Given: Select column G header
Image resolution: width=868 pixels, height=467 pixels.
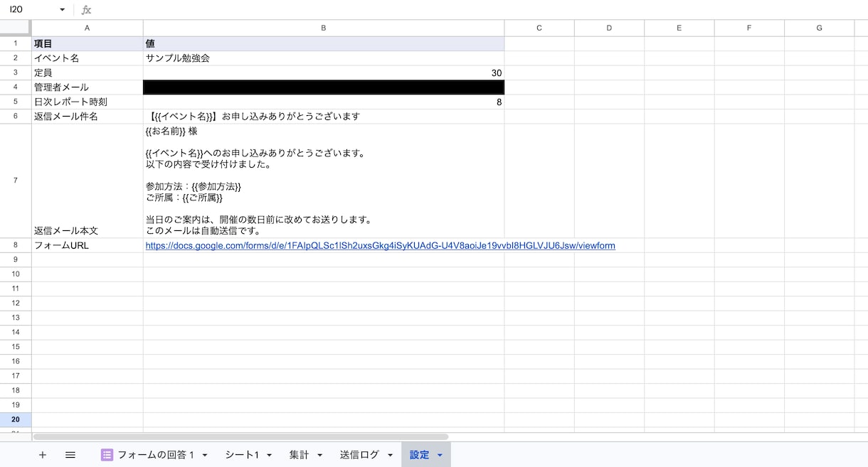Looking at the screenshot, I should tap(820, 28).
